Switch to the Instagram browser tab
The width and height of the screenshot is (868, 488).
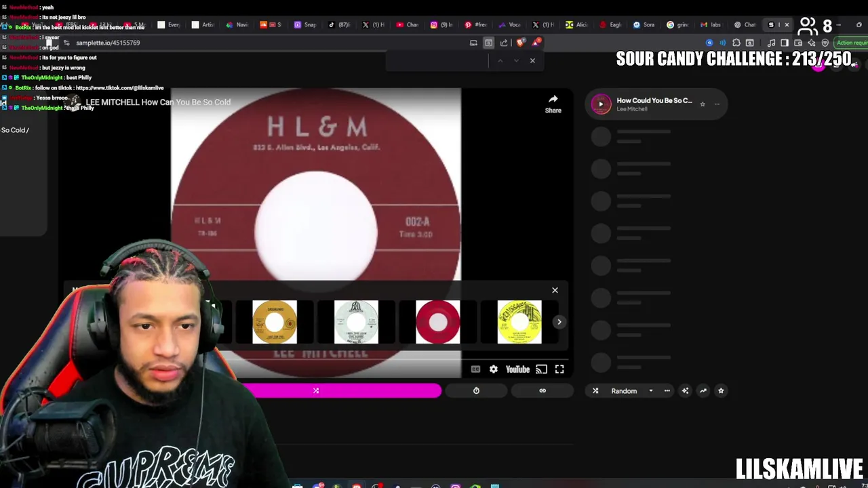(441, 24)
